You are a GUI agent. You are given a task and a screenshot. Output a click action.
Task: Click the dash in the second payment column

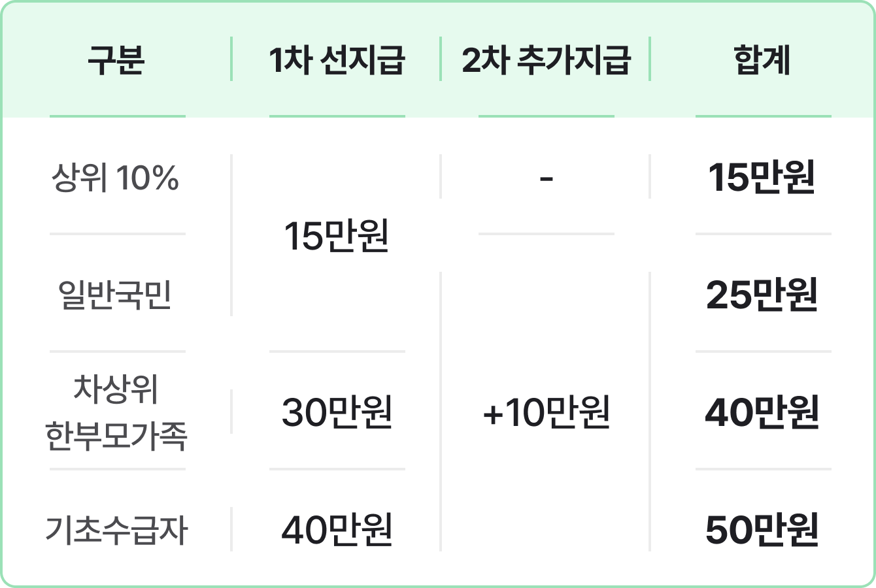point(547,178)
